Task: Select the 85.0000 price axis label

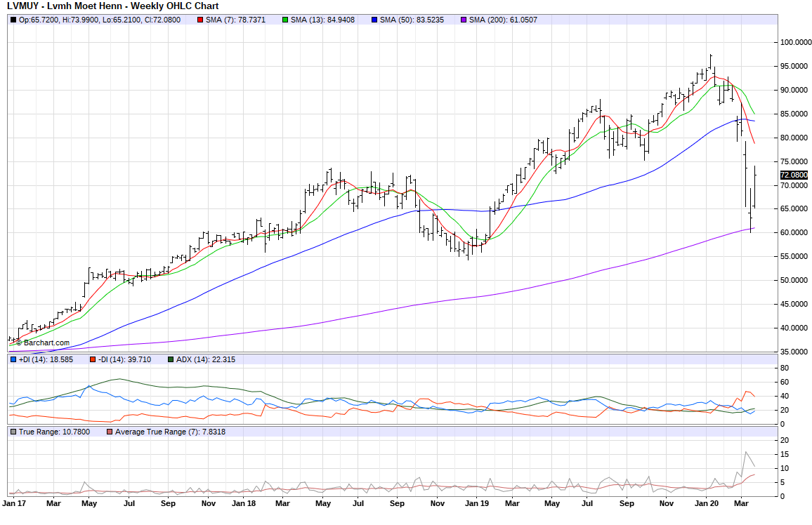Action: click(x=794, y=114)
